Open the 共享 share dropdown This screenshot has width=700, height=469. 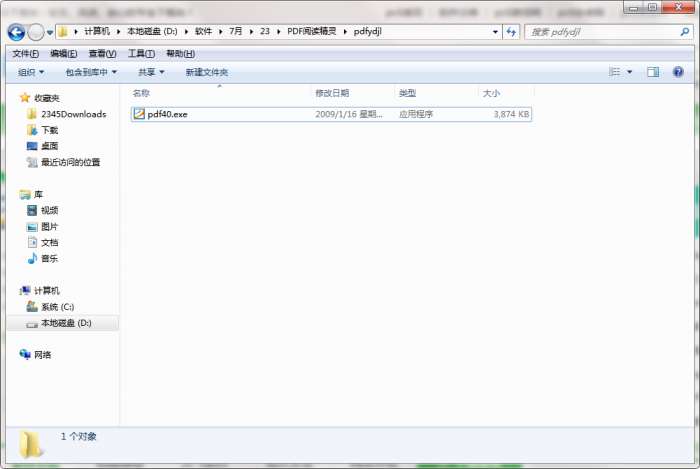point(151,72)
